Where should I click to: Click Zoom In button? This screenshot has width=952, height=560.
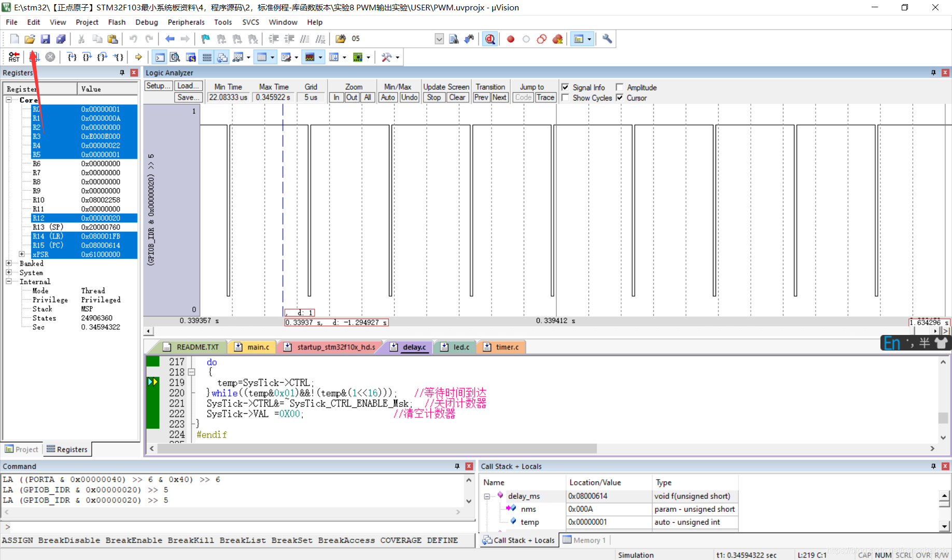[337, 97]
